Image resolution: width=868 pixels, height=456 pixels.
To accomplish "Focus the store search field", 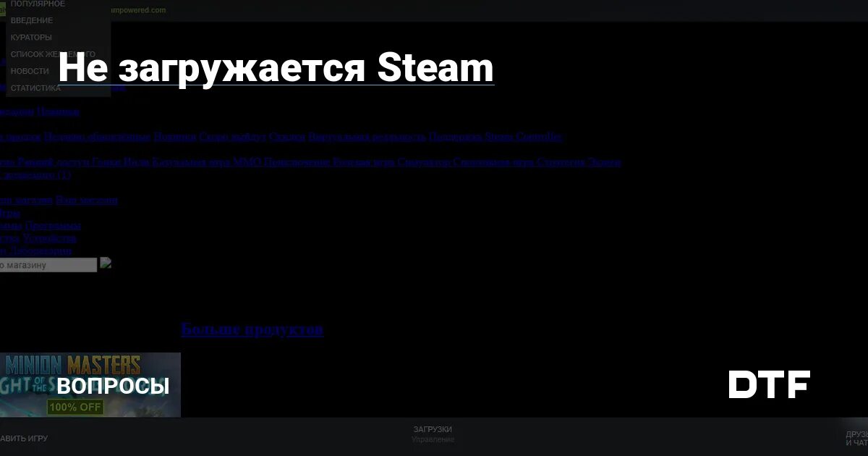I will point(48,266).
